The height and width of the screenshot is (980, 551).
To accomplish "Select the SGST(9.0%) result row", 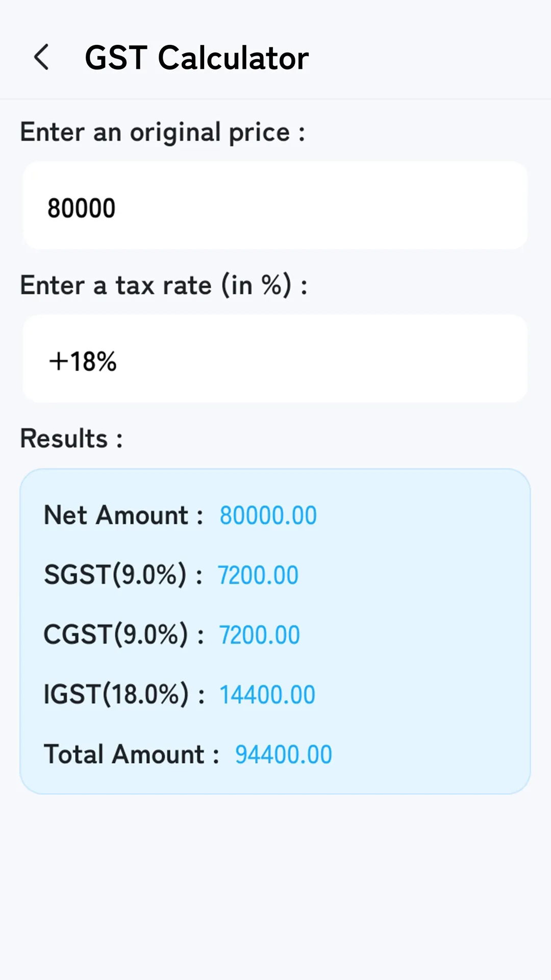I will pyautogui.click(x=124, y=574).
